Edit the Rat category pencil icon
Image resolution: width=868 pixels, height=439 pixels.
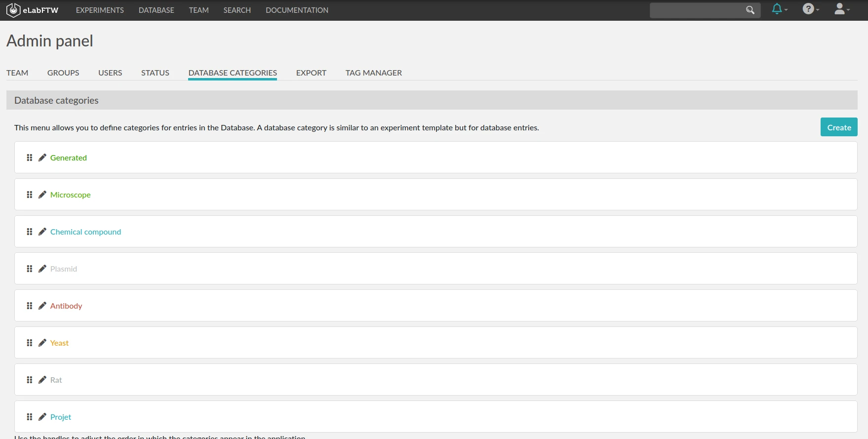[x=42, y=380]
